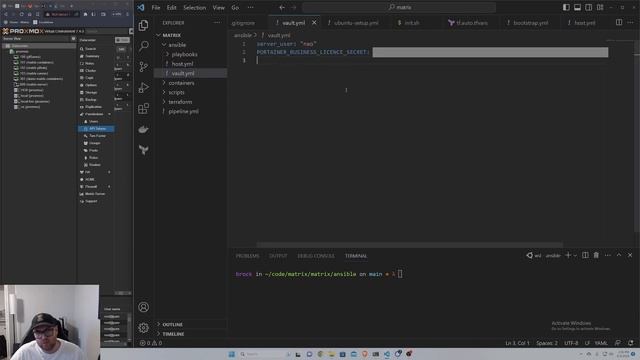The height and width of the screenshot is (360, 640).
Task: Go forward with the navigation arrow
Action: click(x=293, y=7)
